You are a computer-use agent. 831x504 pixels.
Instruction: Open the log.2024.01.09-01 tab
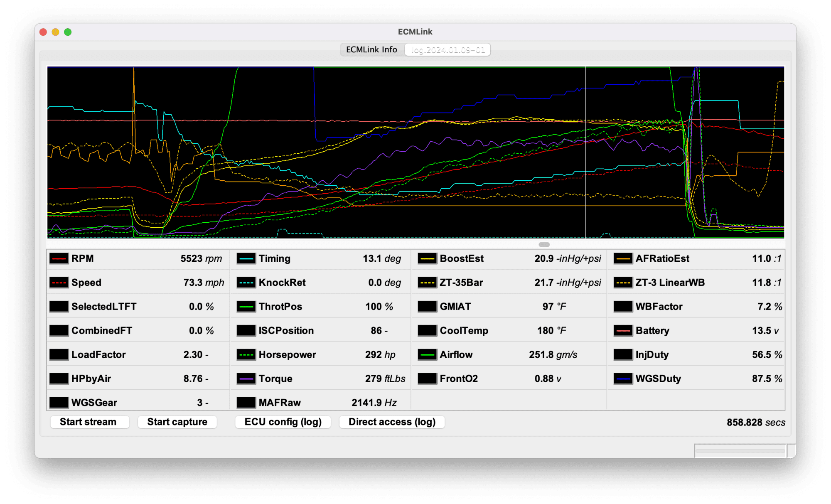coord(447,49)
